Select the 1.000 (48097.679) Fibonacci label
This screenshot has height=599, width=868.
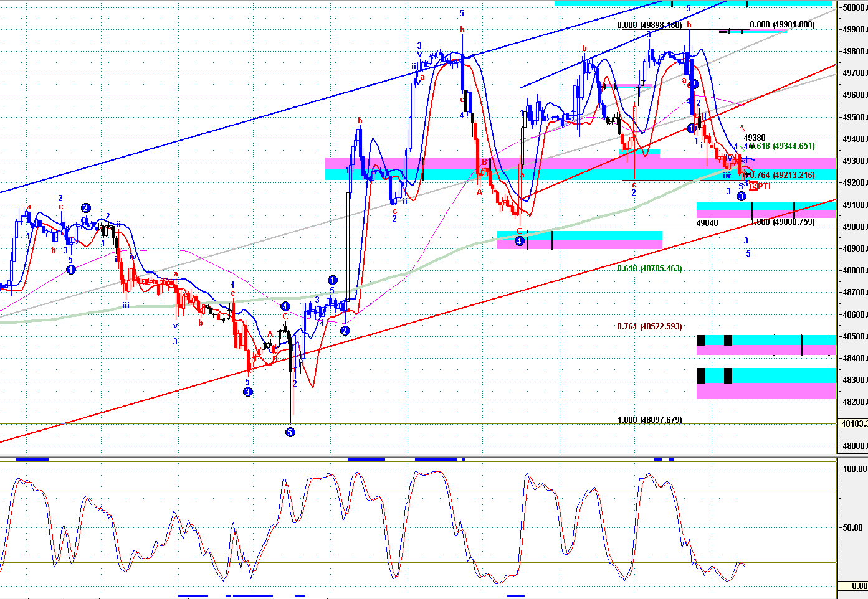(x=649, y=420)
